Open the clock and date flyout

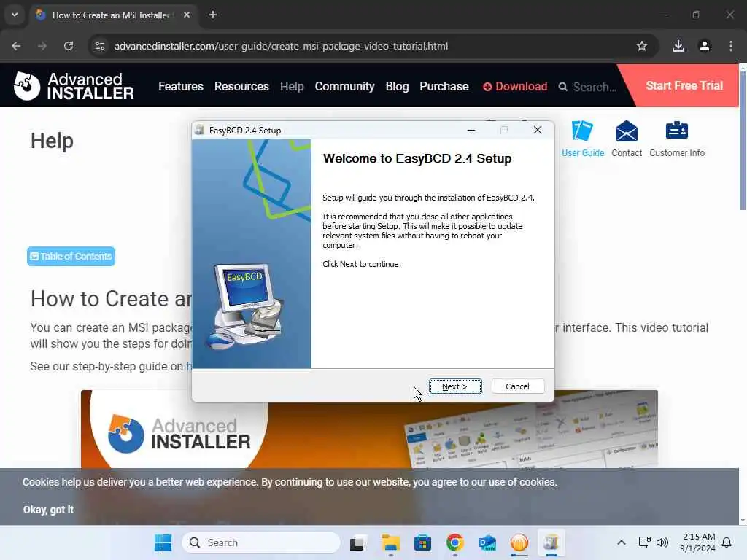(x=698, y=542)
